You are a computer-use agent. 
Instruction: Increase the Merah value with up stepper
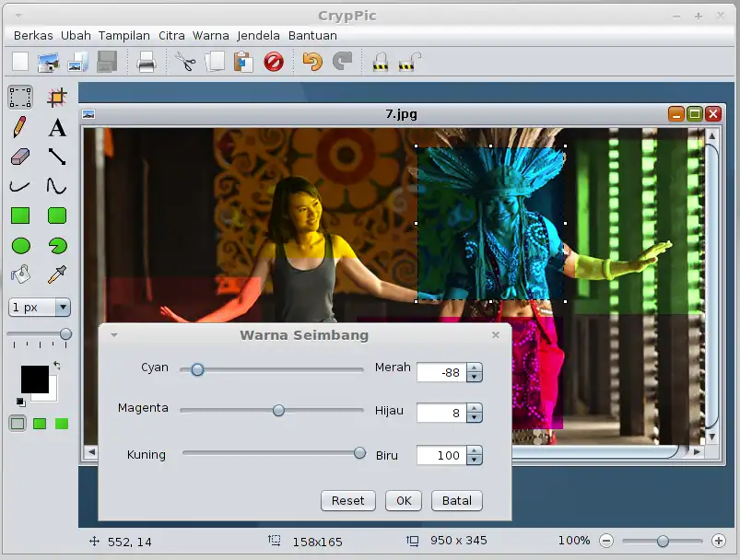(475, 368)
